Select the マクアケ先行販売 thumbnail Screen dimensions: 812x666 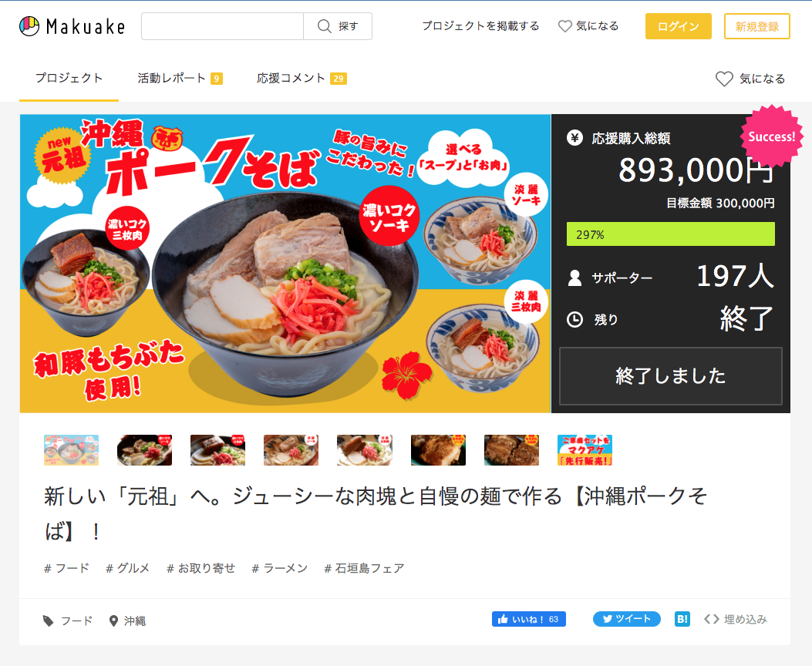coord(585,449)
